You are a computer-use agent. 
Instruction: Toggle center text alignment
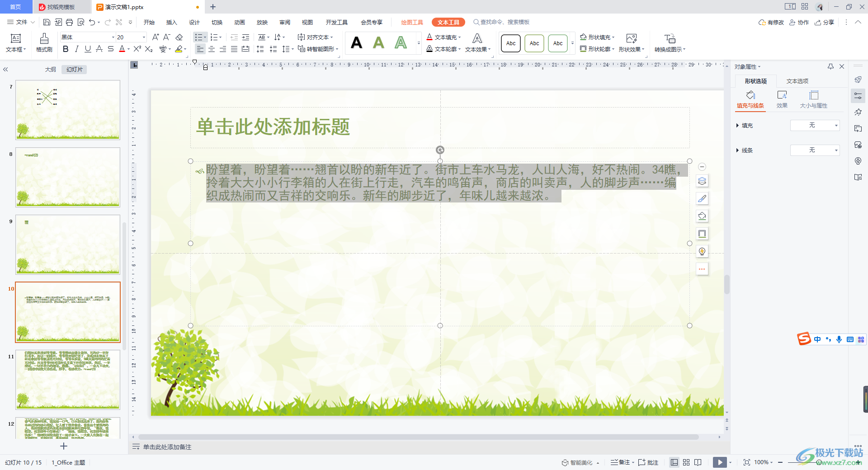coord(212,49)
